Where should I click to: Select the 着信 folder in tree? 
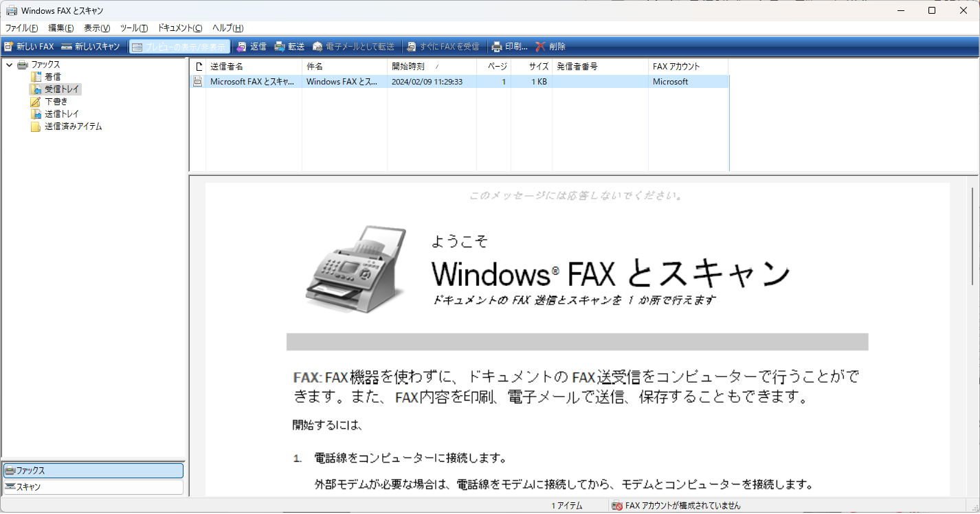coord(52,77)
